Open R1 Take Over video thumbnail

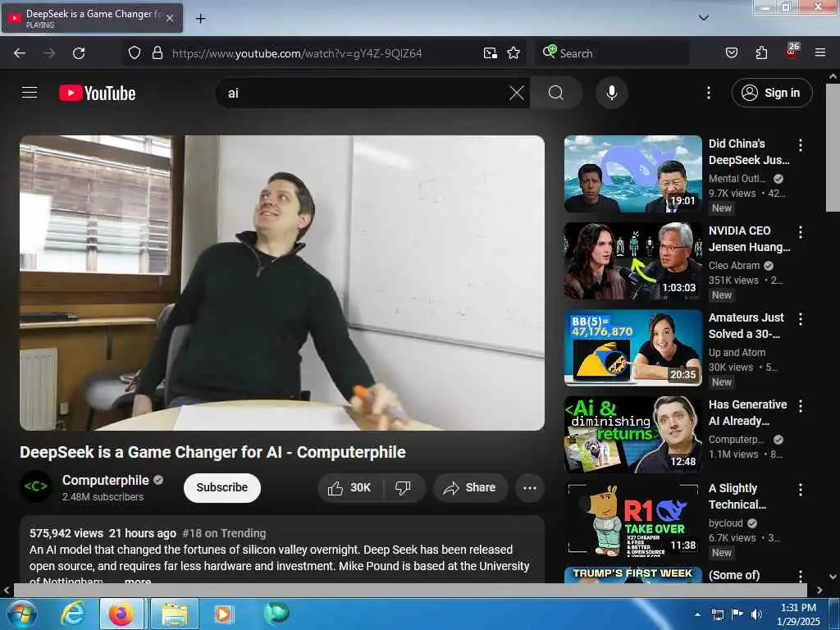click(x=632, y=519)
